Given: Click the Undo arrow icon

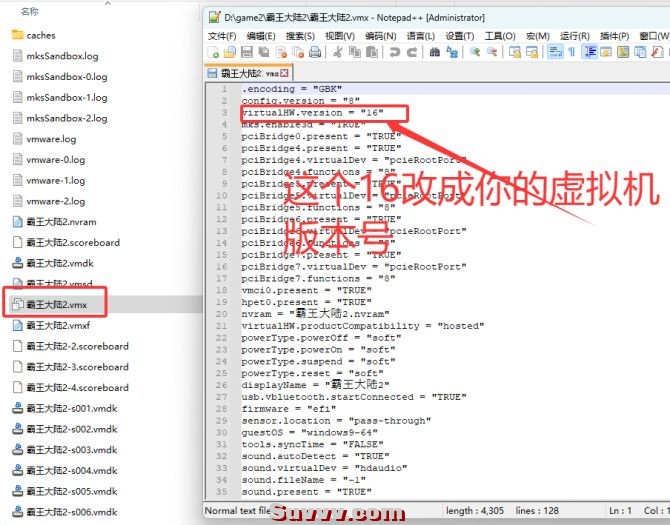Looking at the screenshot, I should (x=394, y=52).
